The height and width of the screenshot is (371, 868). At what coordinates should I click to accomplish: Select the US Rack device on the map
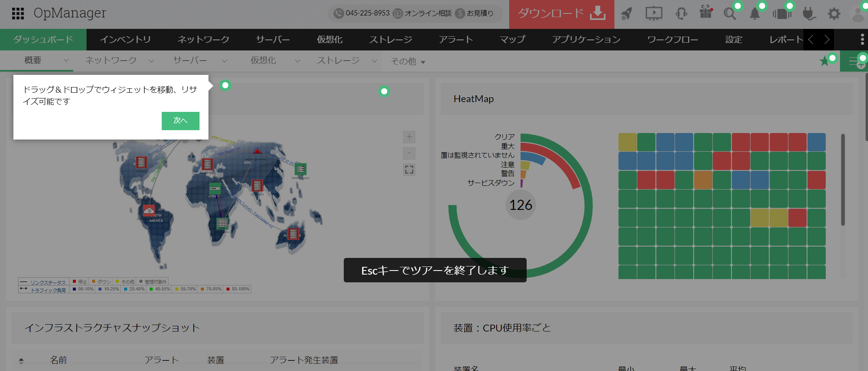pos(141,163)
